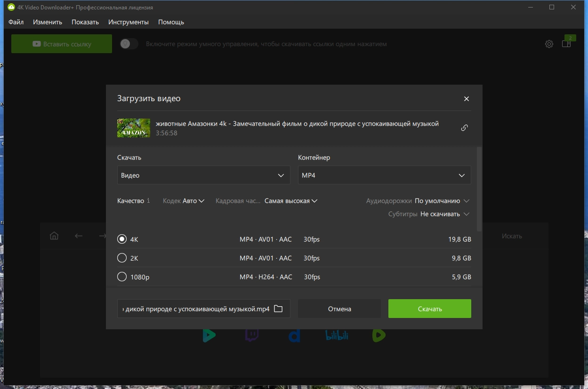Click the dialog's vertical scrollbar
This screenshot has width=588, height=389.
click(x=479, y=189)
